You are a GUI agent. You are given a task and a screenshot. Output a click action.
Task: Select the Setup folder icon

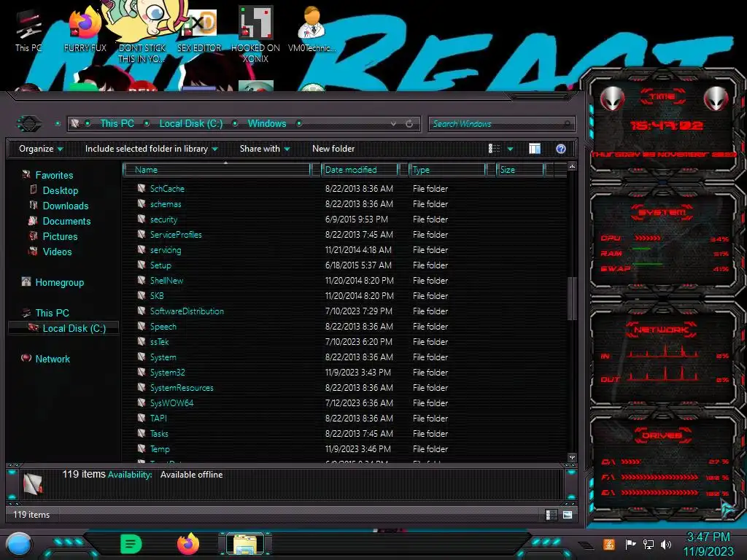142,264
